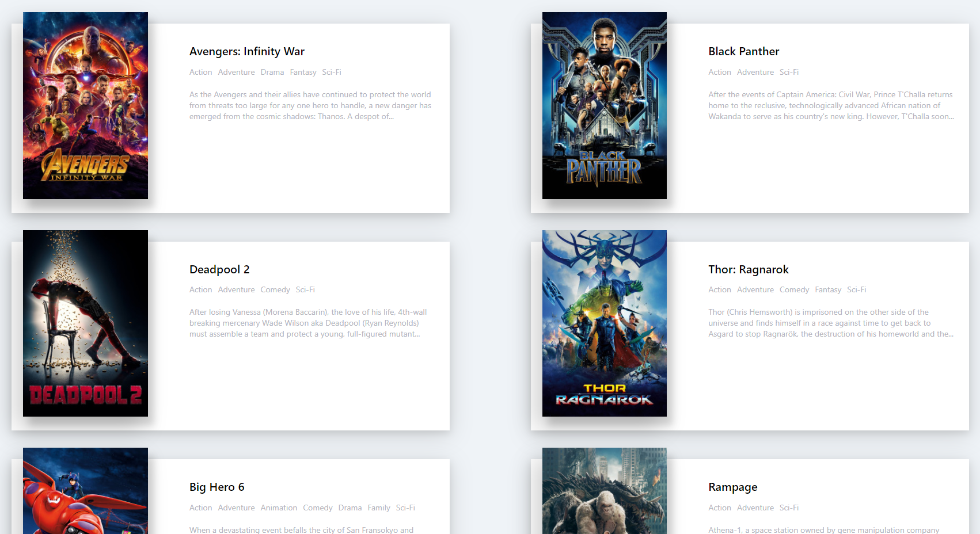Viewport: 980px width, 534px height.
Task: Open the Black Panther poster
Action: coord(605,105)
